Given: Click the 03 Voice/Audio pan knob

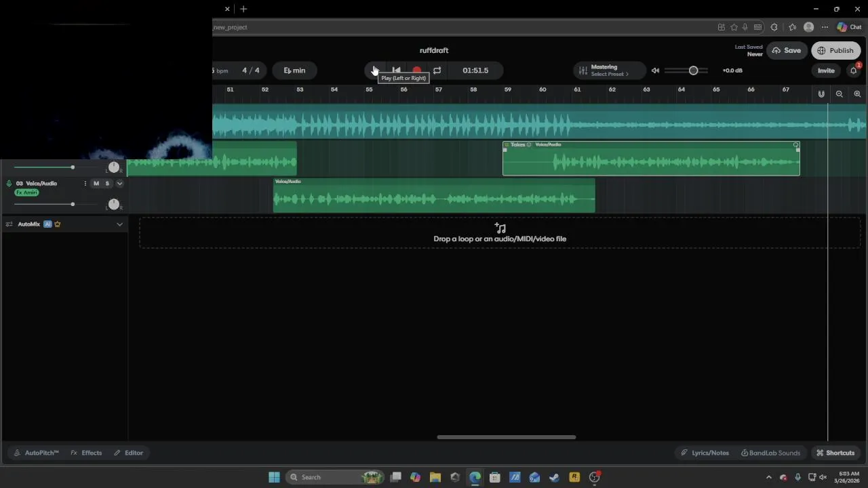Looking at the screenshot, I should (x=114, y=204).
